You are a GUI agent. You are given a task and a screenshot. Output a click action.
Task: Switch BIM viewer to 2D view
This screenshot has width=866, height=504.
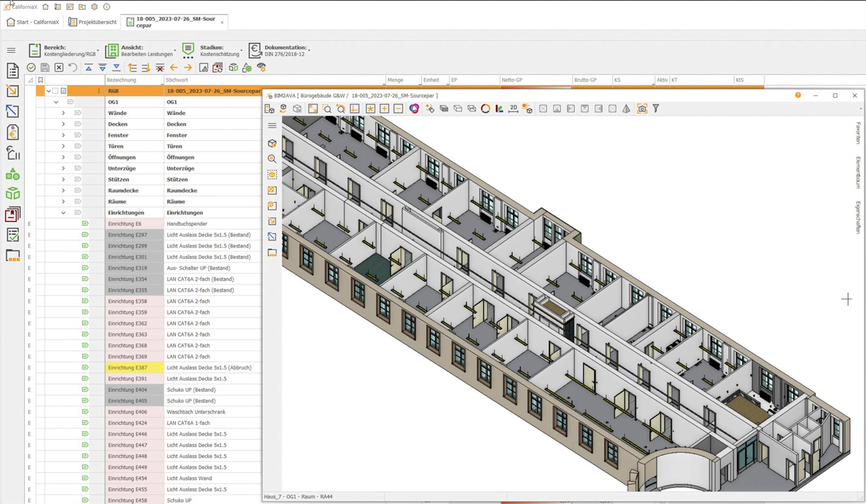pos(513,109)
